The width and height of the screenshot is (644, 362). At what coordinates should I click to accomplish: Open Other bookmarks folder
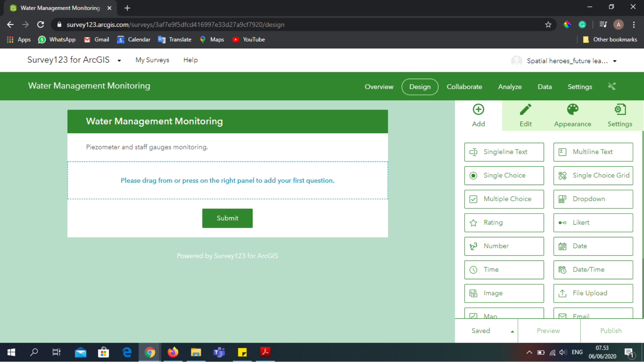[610, 40]
